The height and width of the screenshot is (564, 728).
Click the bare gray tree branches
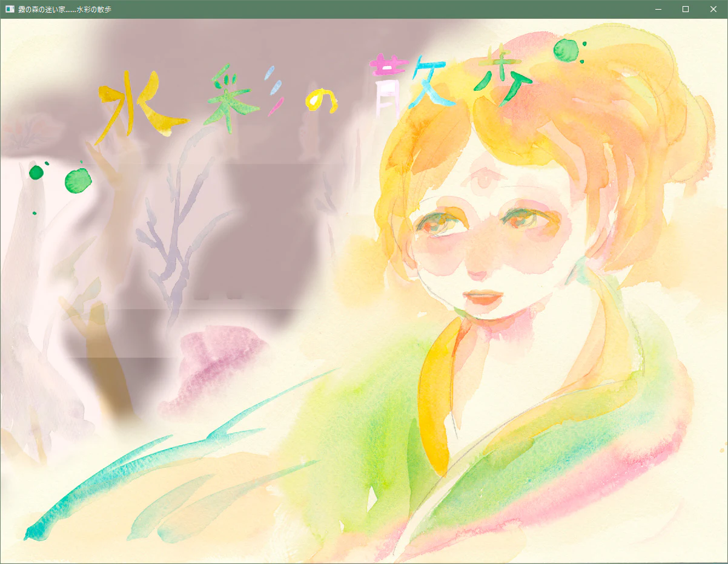174,230
